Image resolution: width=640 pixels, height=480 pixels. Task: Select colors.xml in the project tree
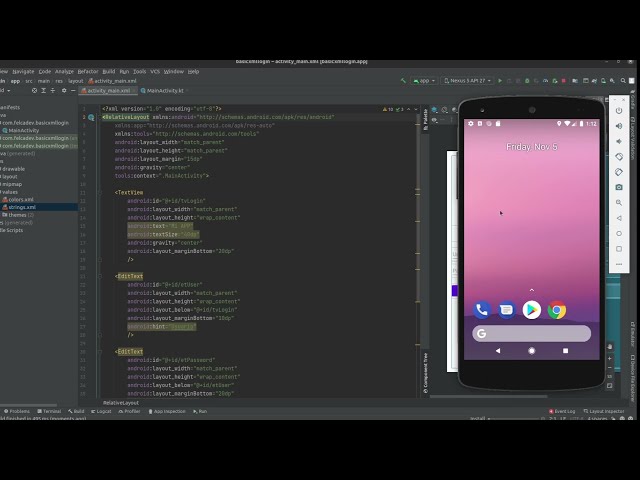tap(18, 200)
